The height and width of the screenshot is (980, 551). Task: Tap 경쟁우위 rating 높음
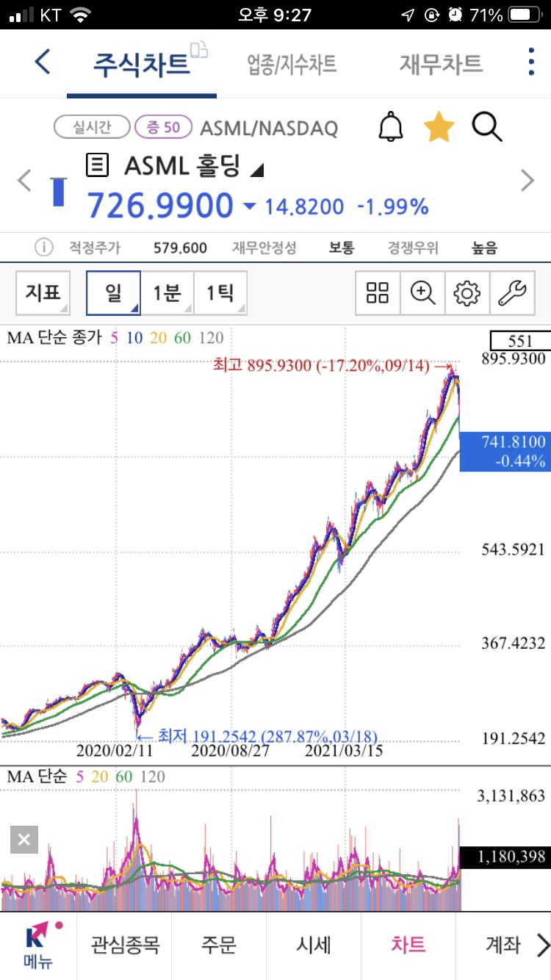484,248
